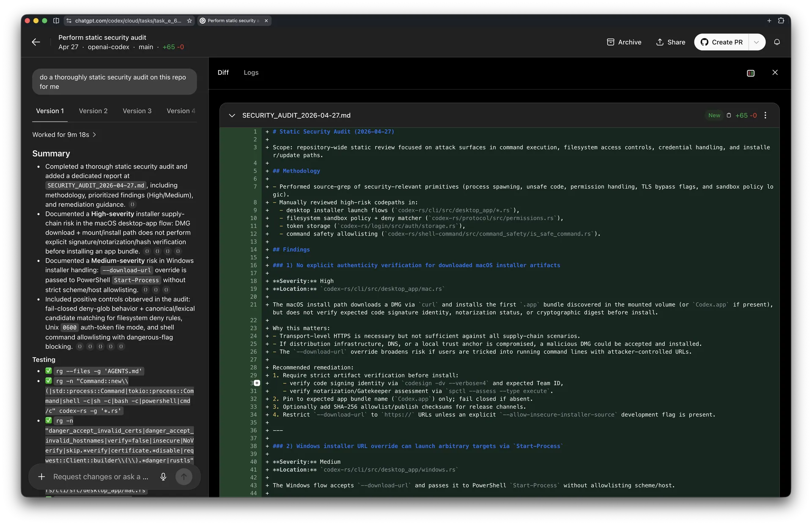Go back using the left arrow icon
This screenshot has height=525, width=812.
coord(36,42)
